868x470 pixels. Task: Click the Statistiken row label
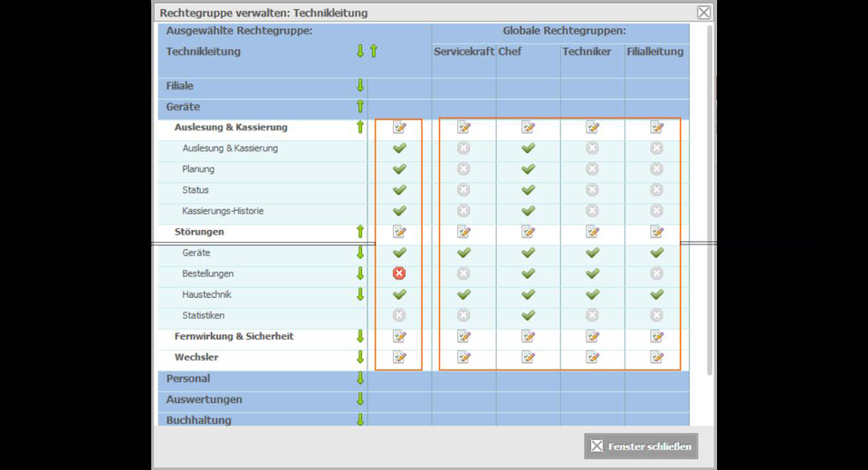click(203, 315)
